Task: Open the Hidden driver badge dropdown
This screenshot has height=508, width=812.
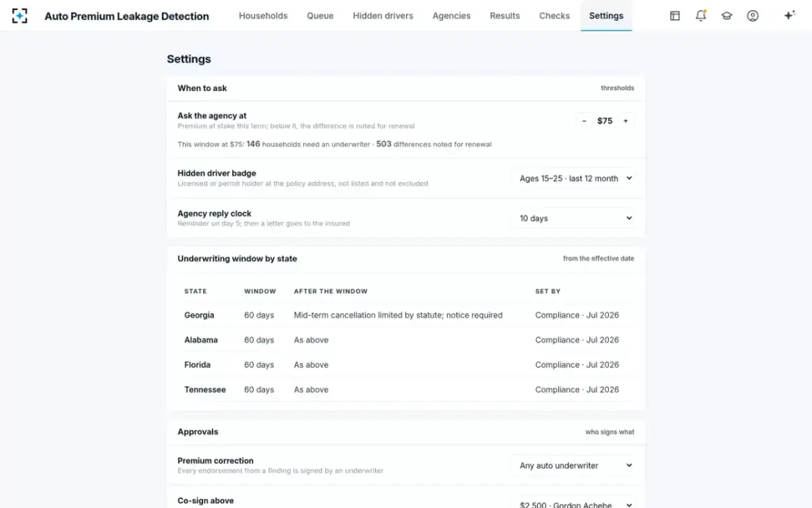Action: tap(572, 178)
